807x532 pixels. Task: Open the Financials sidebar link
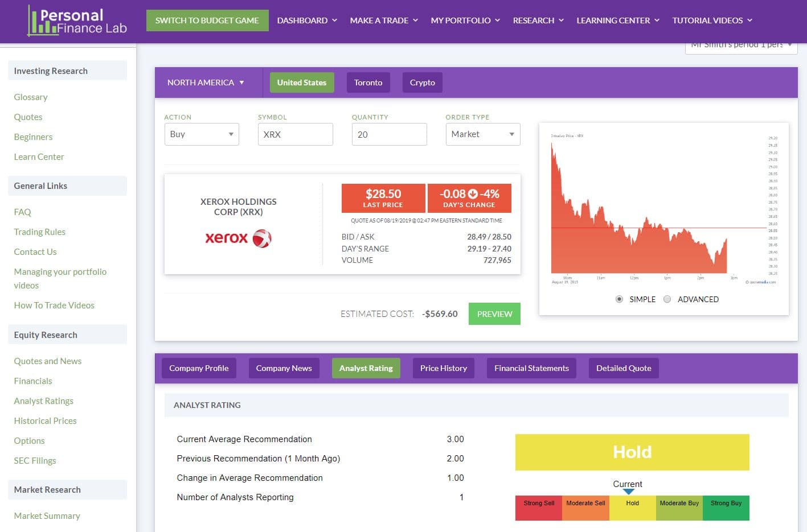[x=33, y=381]
